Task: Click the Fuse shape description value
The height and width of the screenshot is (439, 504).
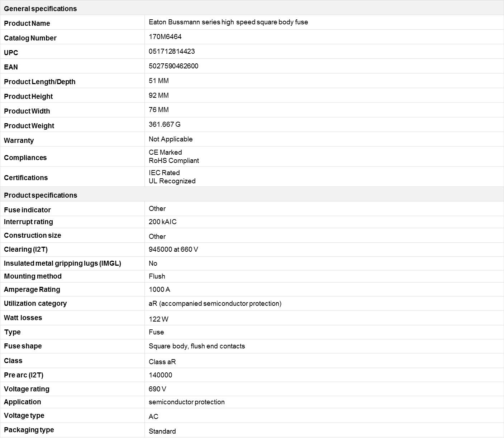Action: [x=197, y=346]
